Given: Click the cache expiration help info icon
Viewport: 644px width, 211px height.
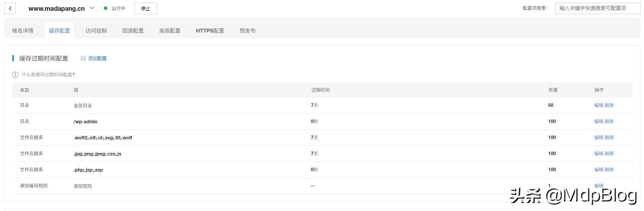Looking at the screenshot, I should click(15, 75).
